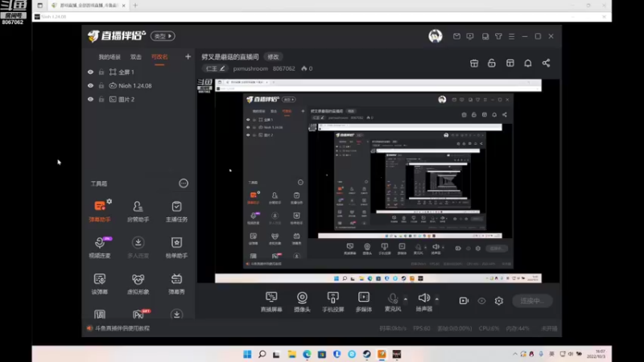
Task: Select the Nioh 1.24.08 source row
Action: 138,86
